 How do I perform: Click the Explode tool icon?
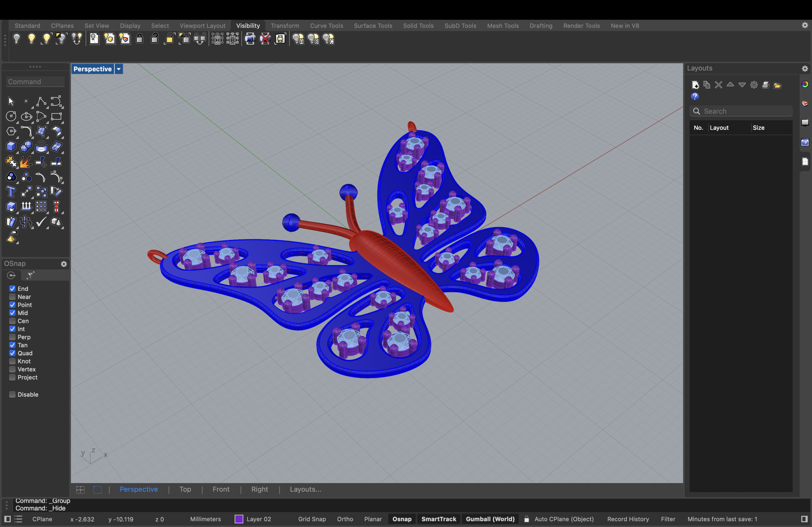click(25, 162)
